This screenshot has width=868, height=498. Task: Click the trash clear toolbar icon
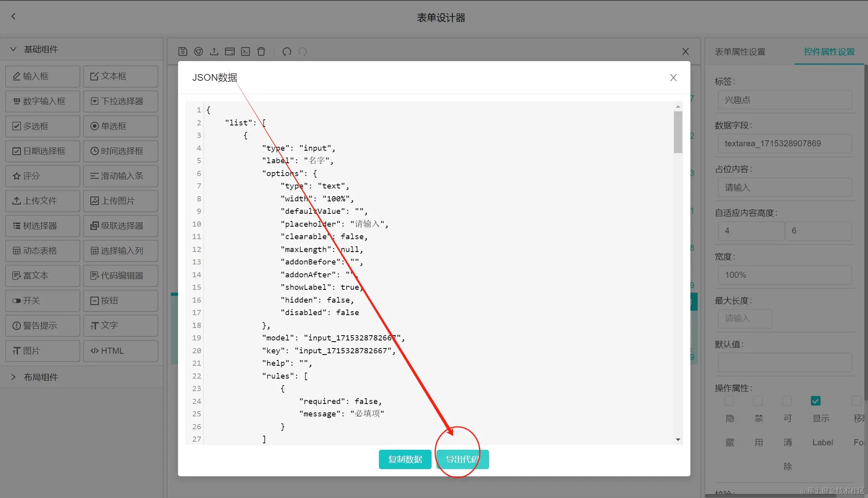coord(261,51)
